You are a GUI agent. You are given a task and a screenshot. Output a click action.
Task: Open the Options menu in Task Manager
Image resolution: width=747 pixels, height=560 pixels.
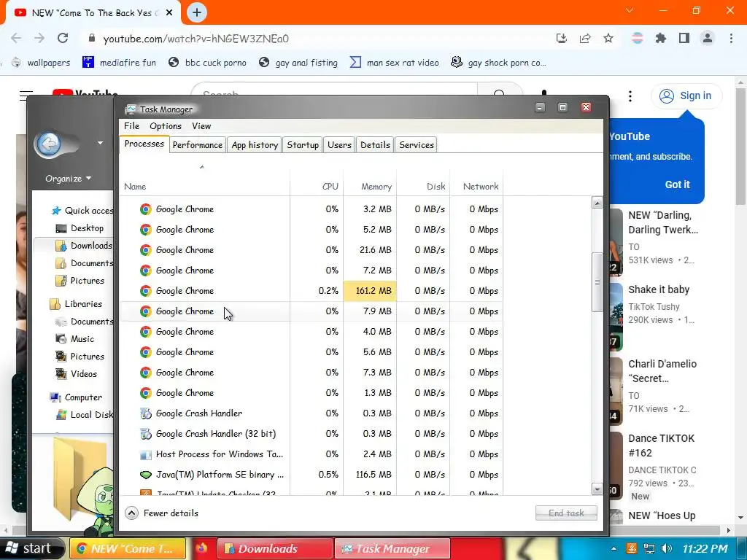[x=166, y=125]
